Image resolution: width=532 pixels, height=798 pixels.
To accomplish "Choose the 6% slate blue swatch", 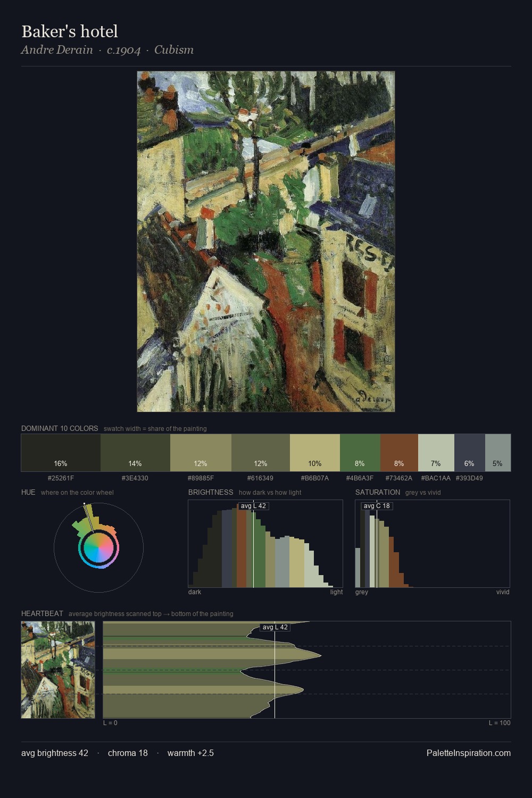I will click(x=470, y=453).
